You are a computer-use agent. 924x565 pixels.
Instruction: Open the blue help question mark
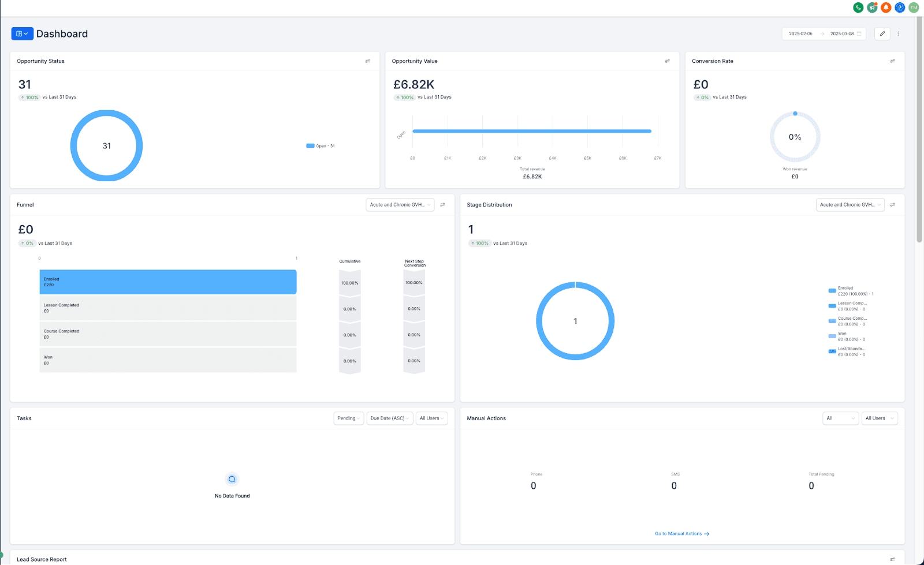pyautogui.click(x=900, y=8)
